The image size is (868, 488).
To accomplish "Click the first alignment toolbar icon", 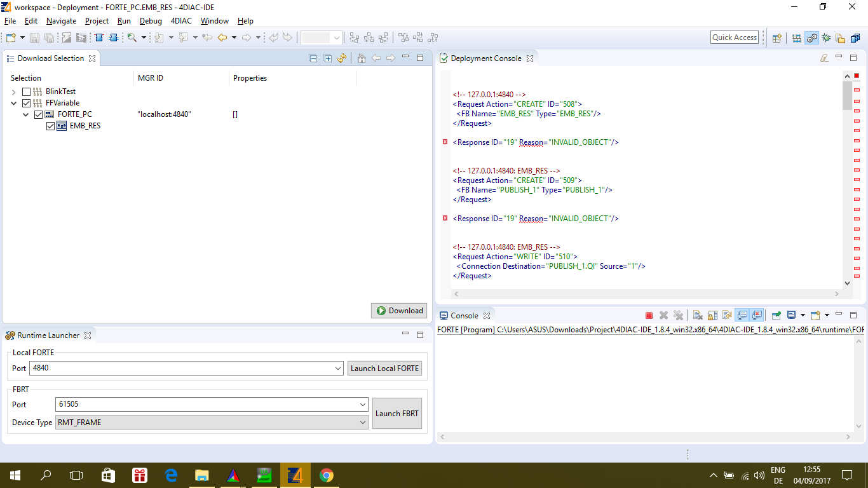I will click(355, 37).
